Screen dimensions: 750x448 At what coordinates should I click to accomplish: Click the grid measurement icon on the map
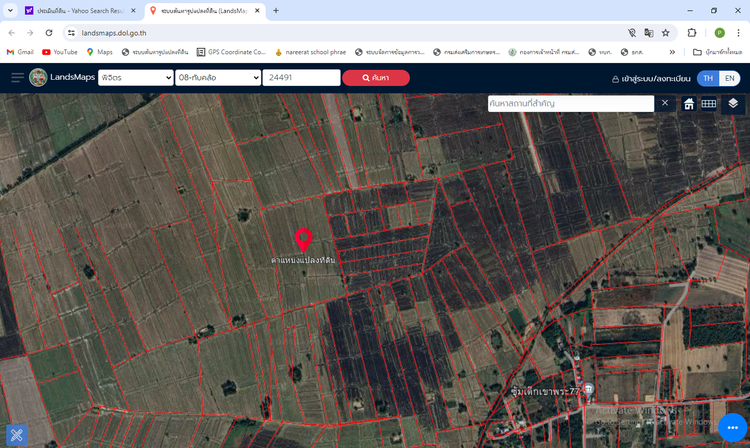(709, 104)
